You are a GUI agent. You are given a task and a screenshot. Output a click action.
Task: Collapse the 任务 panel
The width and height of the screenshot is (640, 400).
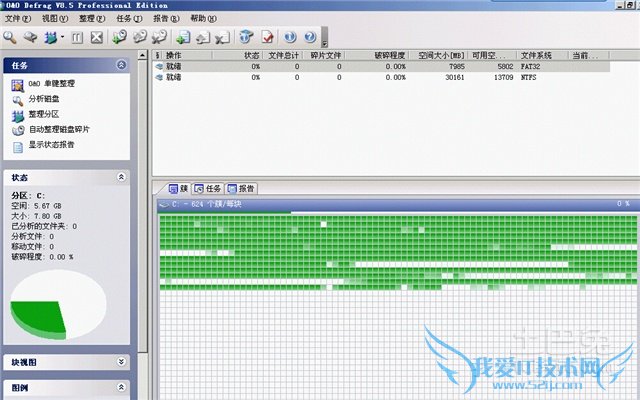pos(121,64)
